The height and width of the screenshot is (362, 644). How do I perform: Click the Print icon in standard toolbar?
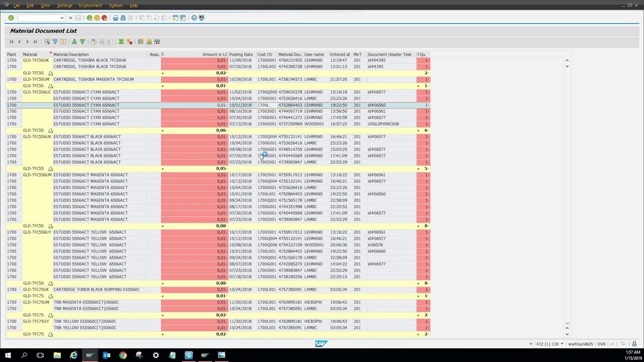click(x=116, y=18)
